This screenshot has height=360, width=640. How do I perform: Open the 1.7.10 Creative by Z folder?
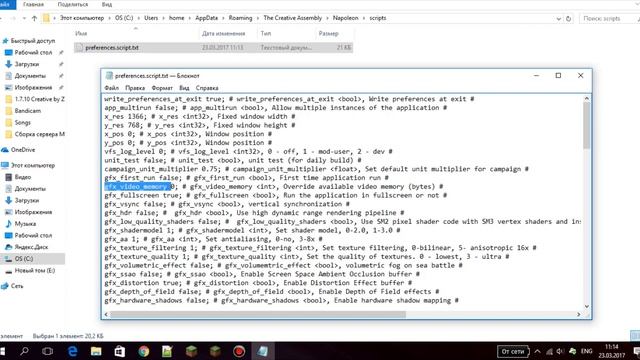click(39, 99)
